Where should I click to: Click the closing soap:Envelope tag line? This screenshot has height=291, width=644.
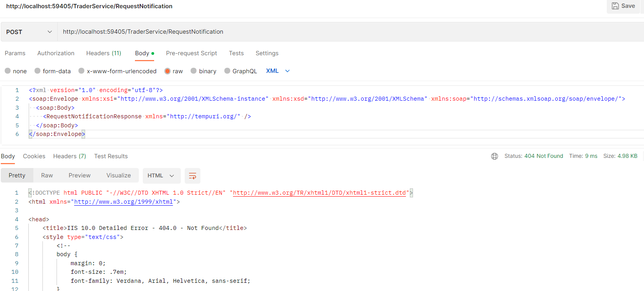pos(57,134)
